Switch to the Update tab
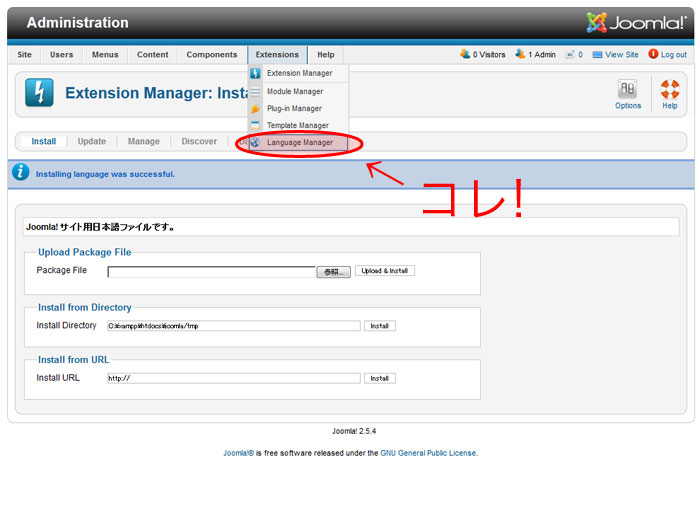700x512 pixels. 92,142
